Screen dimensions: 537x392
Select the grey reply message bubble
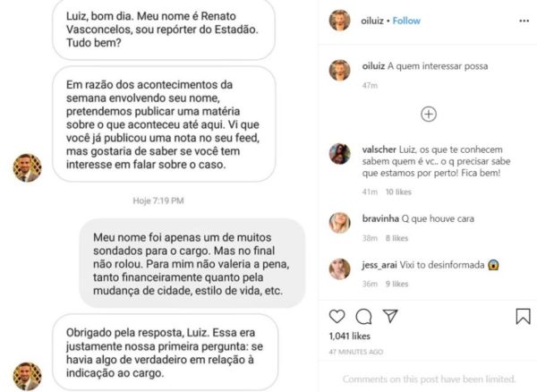click(x=192, y=263)
